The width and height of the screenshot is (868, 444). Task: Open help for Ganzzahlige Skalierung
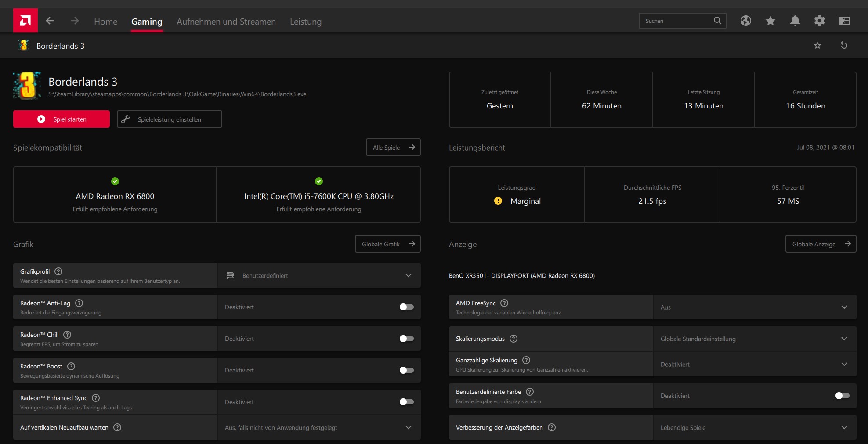coord(526,360)
